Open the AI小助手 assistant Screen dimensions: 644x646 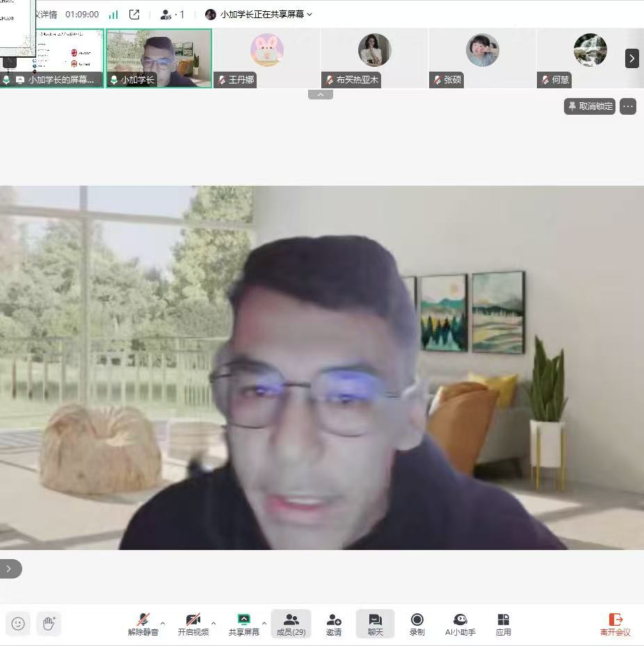(x=460, y=624)
